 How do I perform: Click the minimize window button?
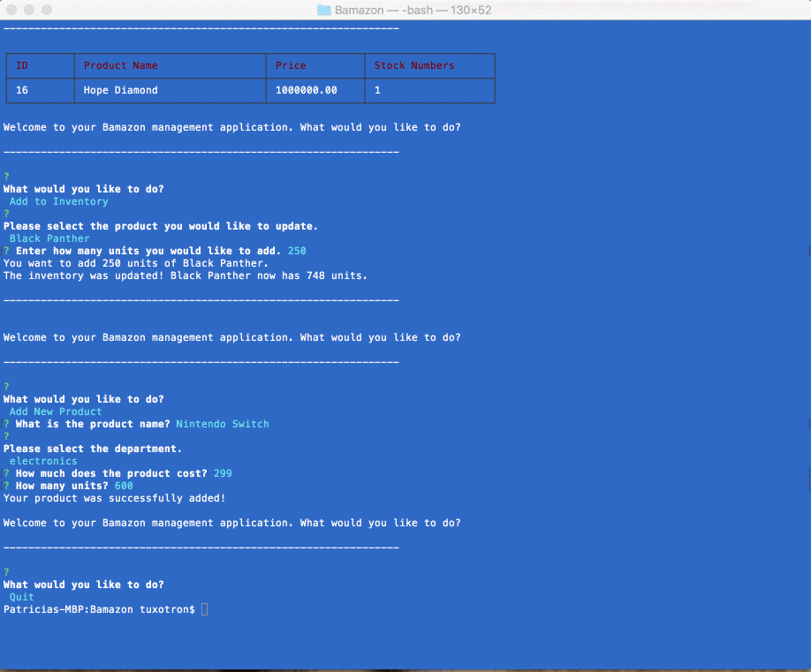pyautogui.click(x=29, y=10)
